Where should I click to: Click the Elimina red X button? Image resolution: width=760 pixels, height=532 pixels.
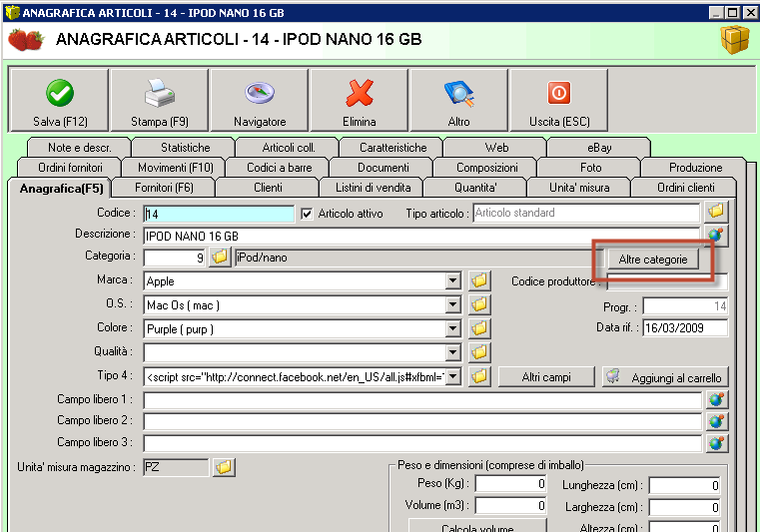(x=360, y=100)
